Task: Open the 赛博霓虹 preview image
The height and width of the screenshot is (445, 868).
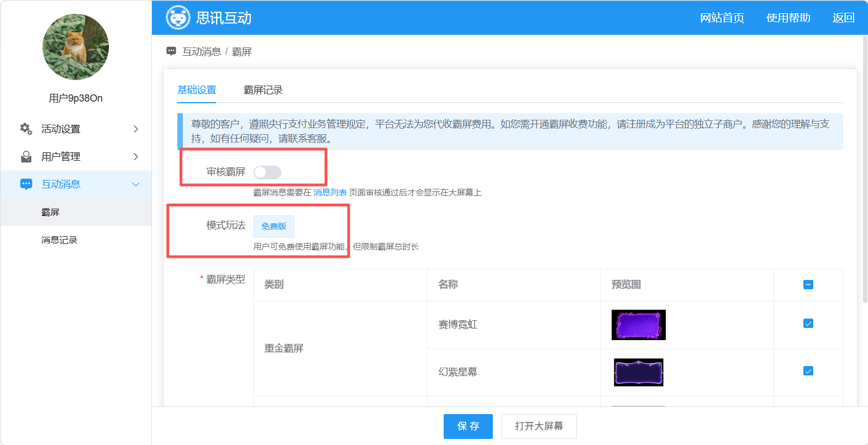Action: pyautogui.click(x=639, y=325)
